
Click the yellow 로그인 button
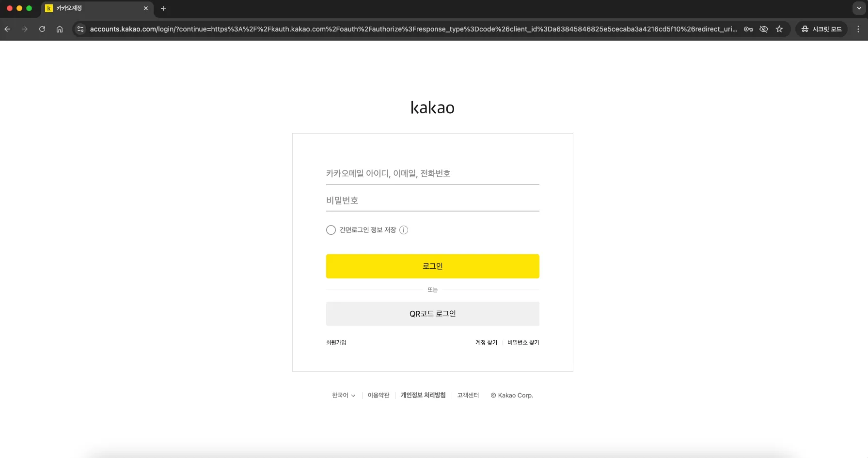[433, 266]
